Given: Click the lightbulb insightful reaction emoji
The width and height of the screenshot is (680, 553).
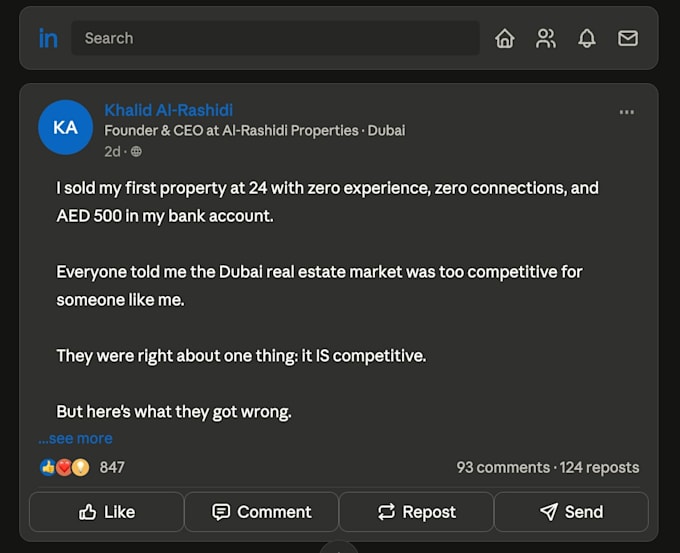Looking at the screenshot, I should click(x=81, y=468).
